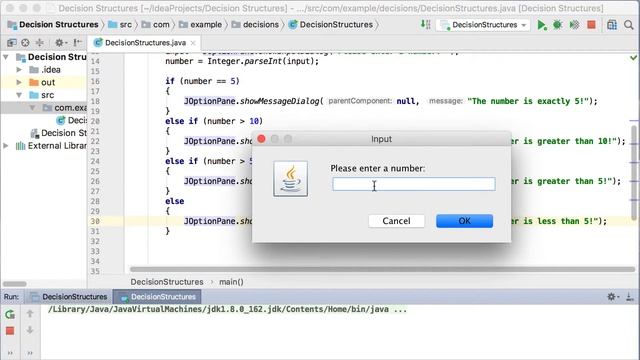The width and height of the screenshot is (640, 360).
Task: Expand External Libraries node
Action: [x=6, y=146]
